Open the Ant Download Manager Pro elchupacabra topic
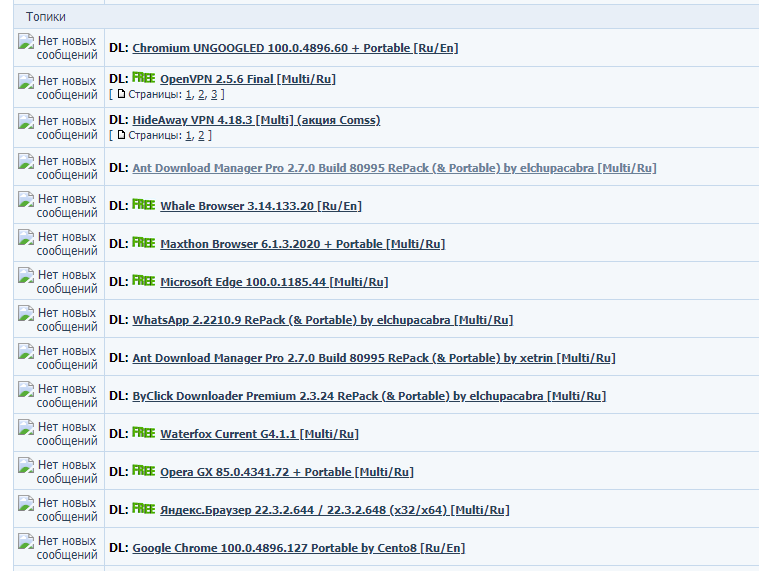 (x=394, y=168)
